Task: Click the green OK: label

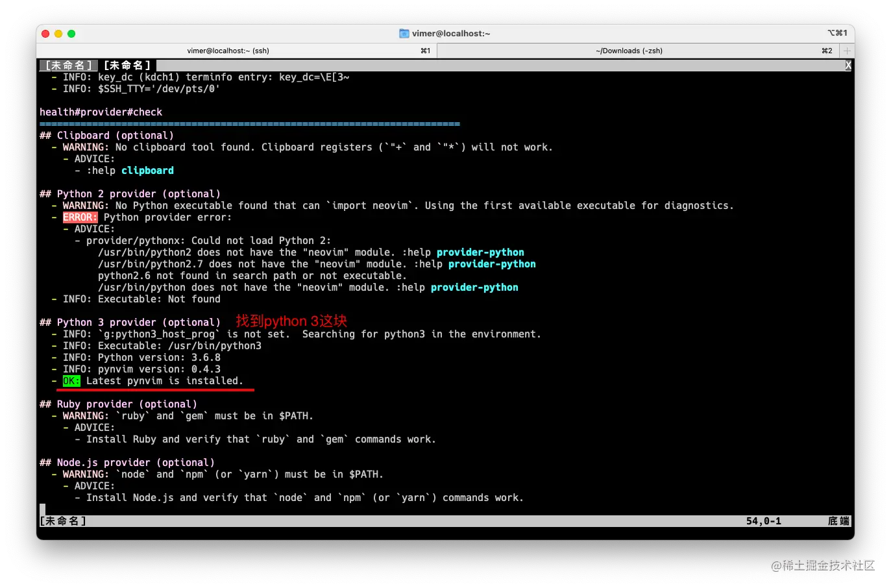Action: (71, 381)
